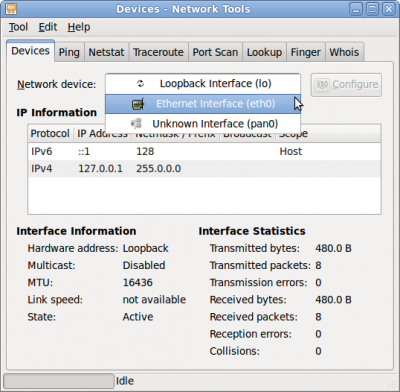Go to the Port Scan tab
Screen dimensions: 400x392
(215, 52)
